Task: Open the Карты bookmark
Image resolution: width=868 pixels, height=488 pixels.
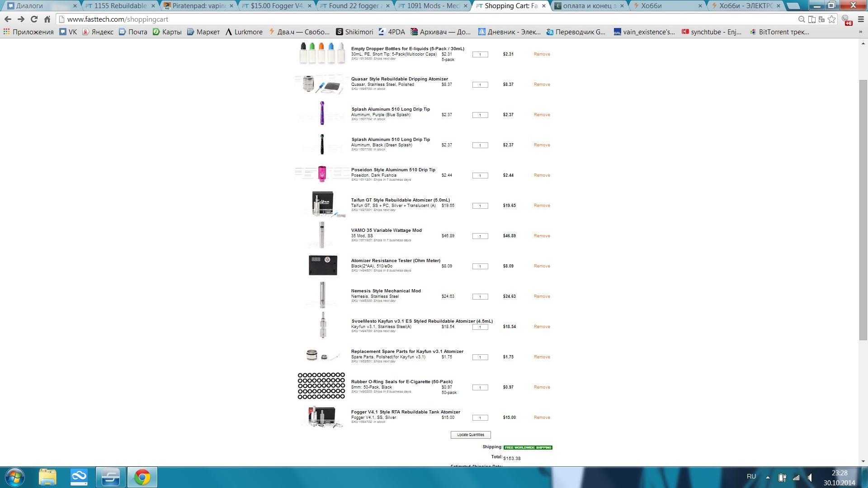Action: (167, 32)
